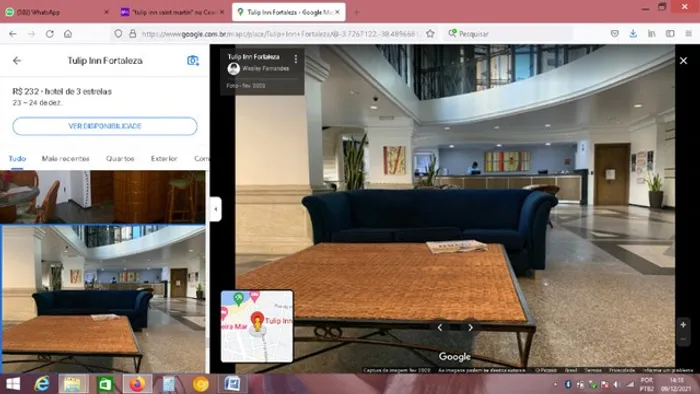Open Internet Explorer from the taskbar
Screen dimensions: 700x394
pos(42,384)
